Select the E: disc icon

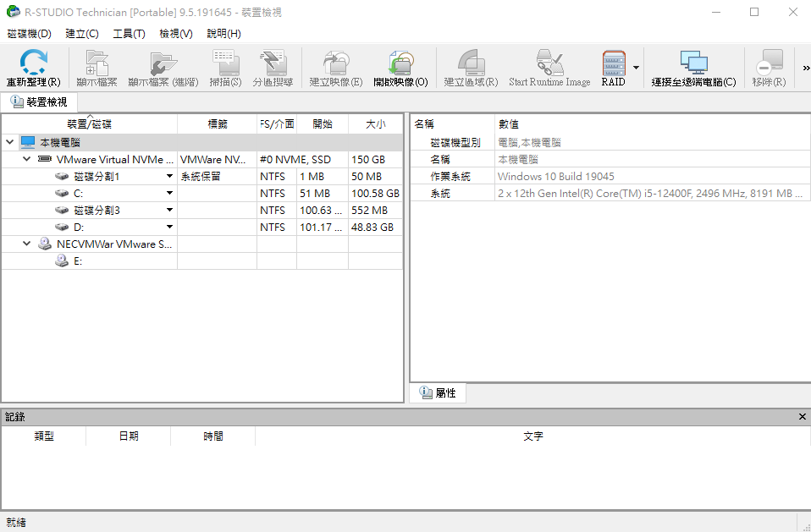pyautogui.click(x=62, y=261)
